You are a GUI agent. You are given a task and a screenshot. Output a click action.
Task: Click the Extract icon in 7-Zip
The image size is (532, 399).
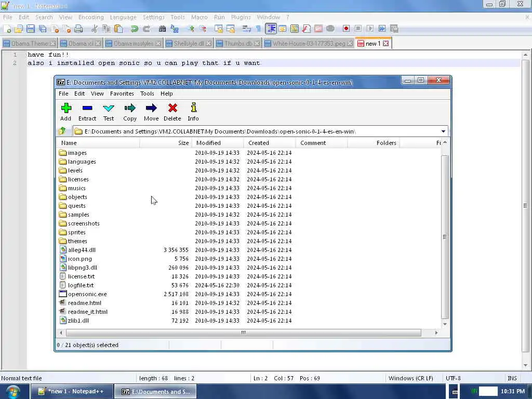pyautogui.click(x=87, y=112)
